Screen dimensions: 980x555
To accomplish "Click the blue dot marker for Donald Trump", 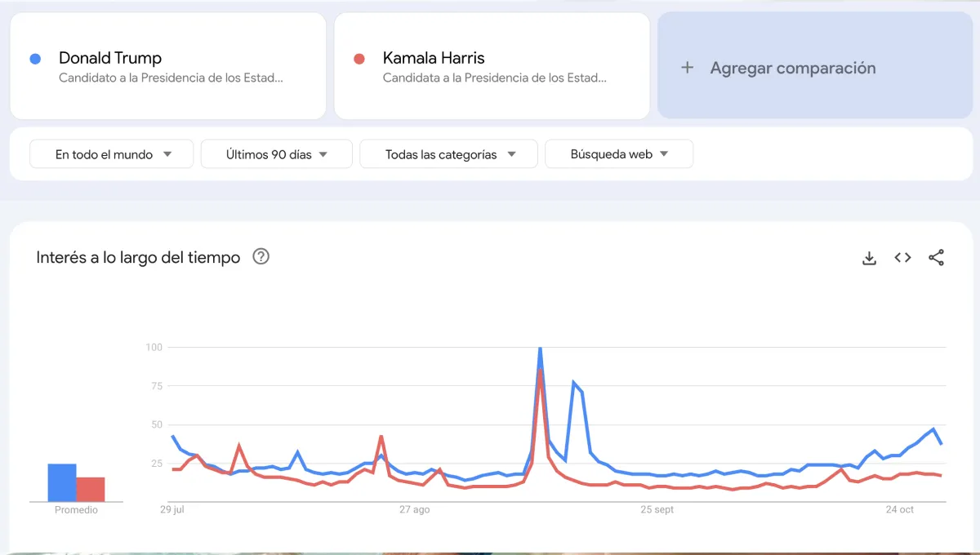I will [x=35, y=57].
